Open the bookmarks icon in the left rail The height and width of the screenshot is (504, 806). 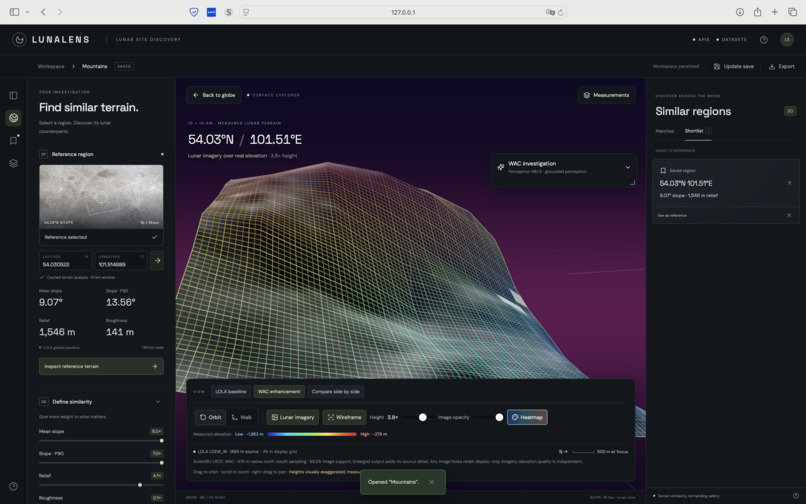(13, 140)
